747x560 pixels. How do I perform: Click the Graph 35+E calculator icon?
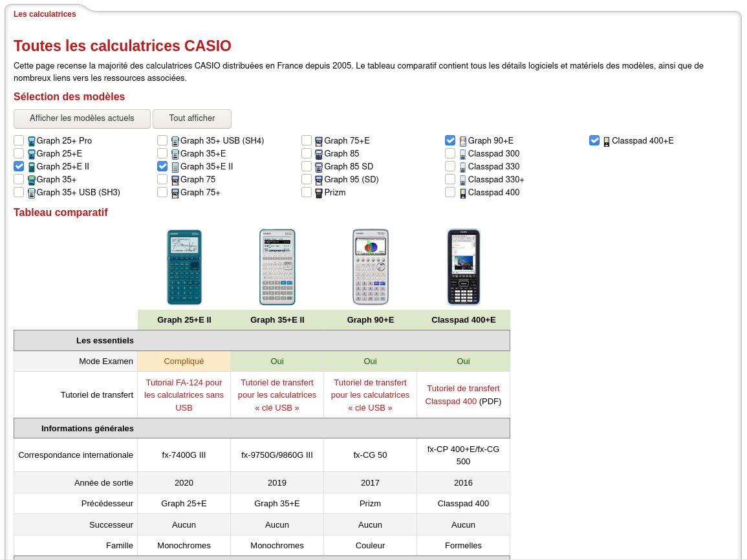[175, 155]
